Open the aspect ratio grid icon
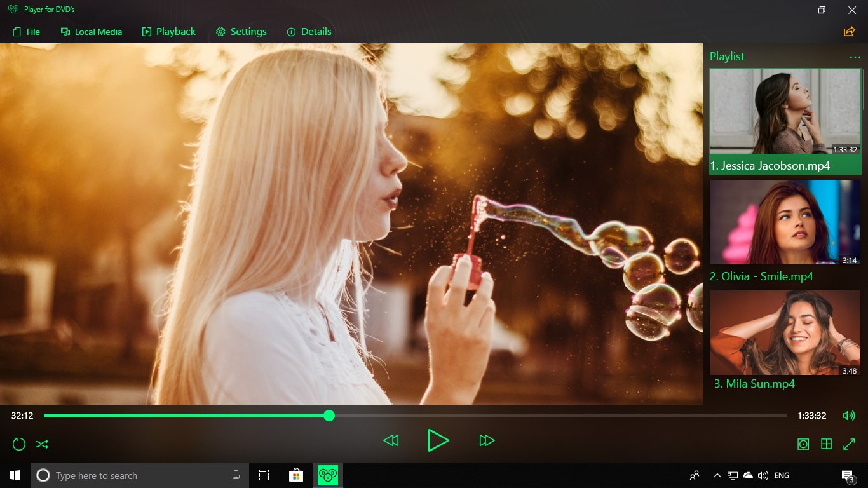 click(826, 444)
